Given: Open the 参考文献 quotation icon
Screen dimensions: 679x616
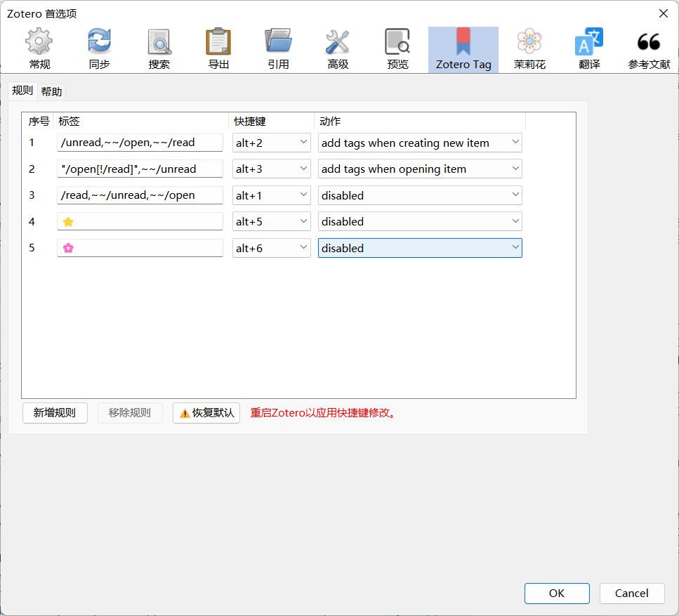Looking at the screenshot, I should 648,48.
